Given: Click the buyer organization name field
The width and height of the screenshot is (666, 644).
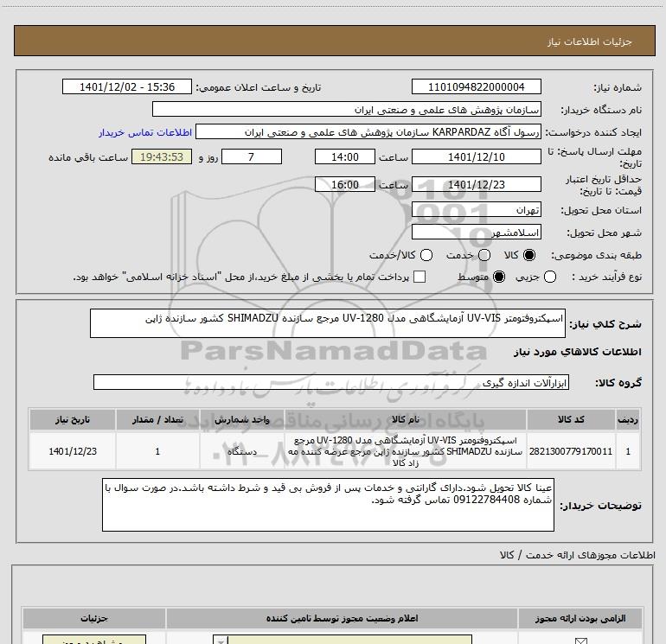Looking at the screenshot, I should pyautogui.click(x=347, y=109).
